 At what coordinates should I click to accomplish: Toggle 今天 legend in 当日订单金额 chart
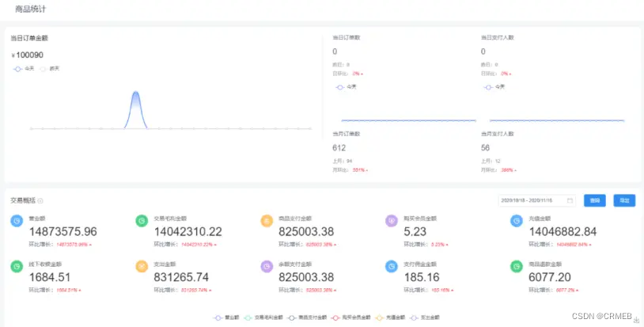(24, 69)
